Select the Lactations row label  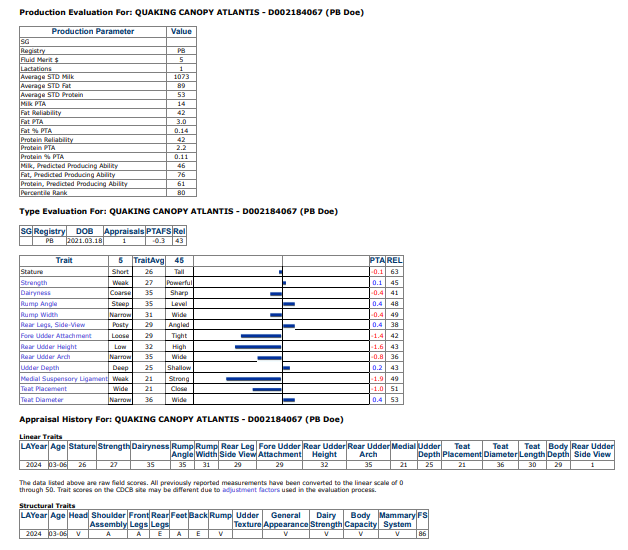click(x=36, y=69)
